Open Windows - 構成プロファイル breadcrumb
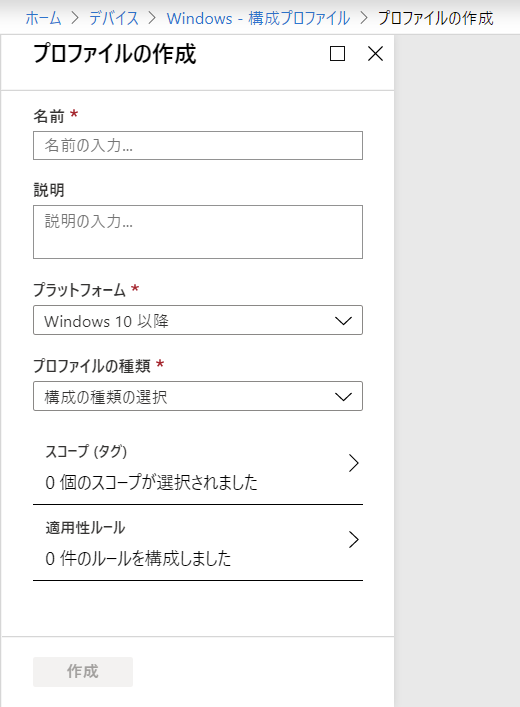This screenshot has height=707, width=520. click(x=258, y=18)
